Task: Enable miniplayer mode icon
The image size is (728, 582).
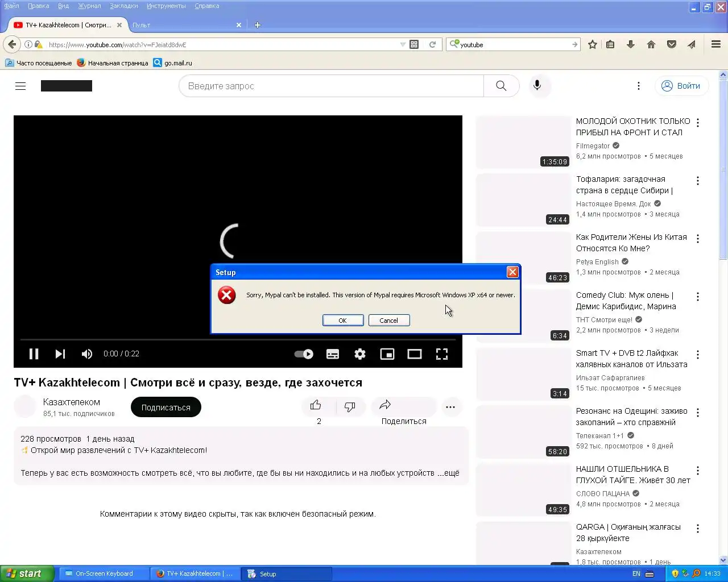Action: pos(387,354)
